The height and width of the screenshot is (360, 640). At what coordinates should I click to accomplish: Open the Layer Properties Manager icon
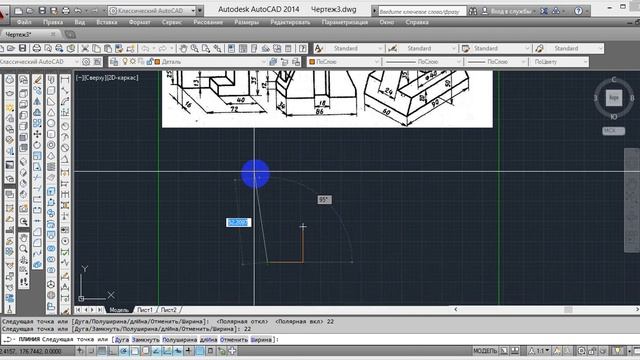point(114,62)
